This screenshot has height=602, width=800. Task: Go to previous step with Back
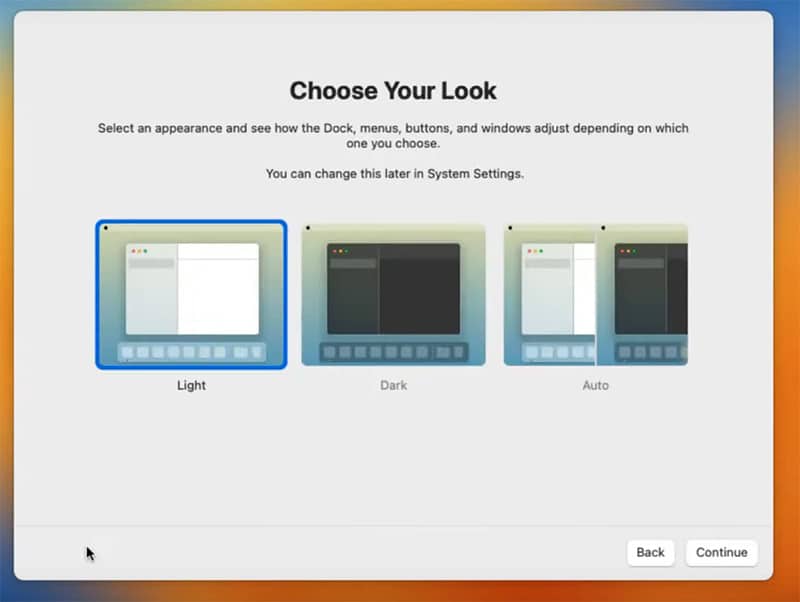[x=650, y=552]
